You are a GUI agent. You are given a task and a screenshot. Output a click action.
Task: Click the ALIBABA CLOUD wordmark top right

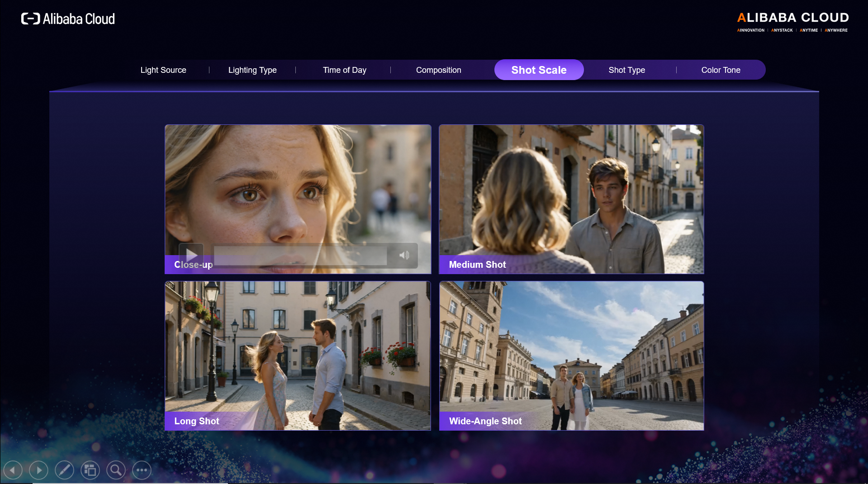pos(793,18)
